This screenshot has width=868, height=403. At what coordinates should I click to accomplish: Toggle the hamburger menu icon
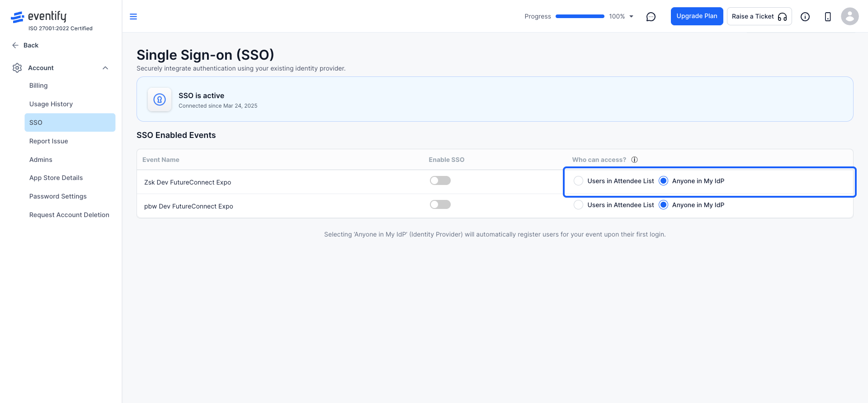pos(133,17)
